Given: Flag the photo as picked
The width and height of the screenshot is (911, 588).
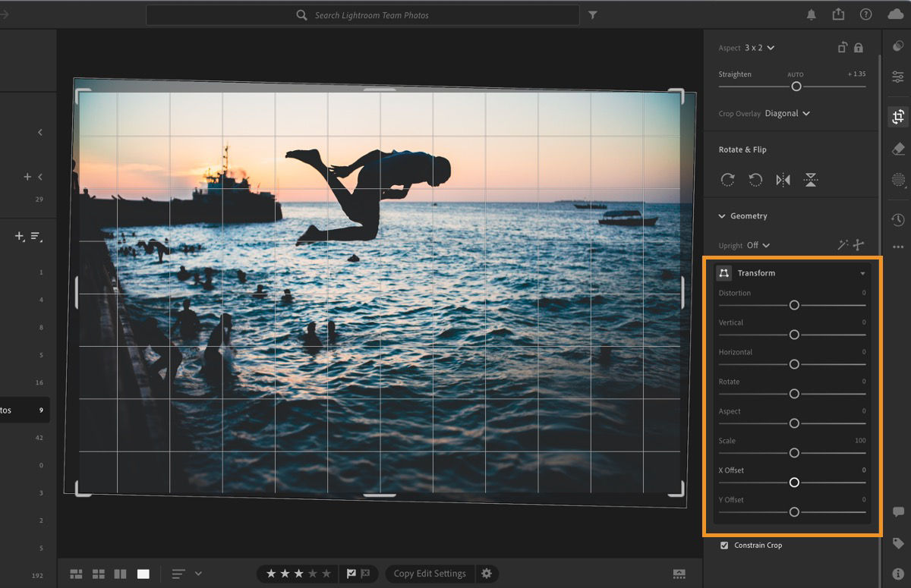Looking at the screenshot, I should 351,574.
